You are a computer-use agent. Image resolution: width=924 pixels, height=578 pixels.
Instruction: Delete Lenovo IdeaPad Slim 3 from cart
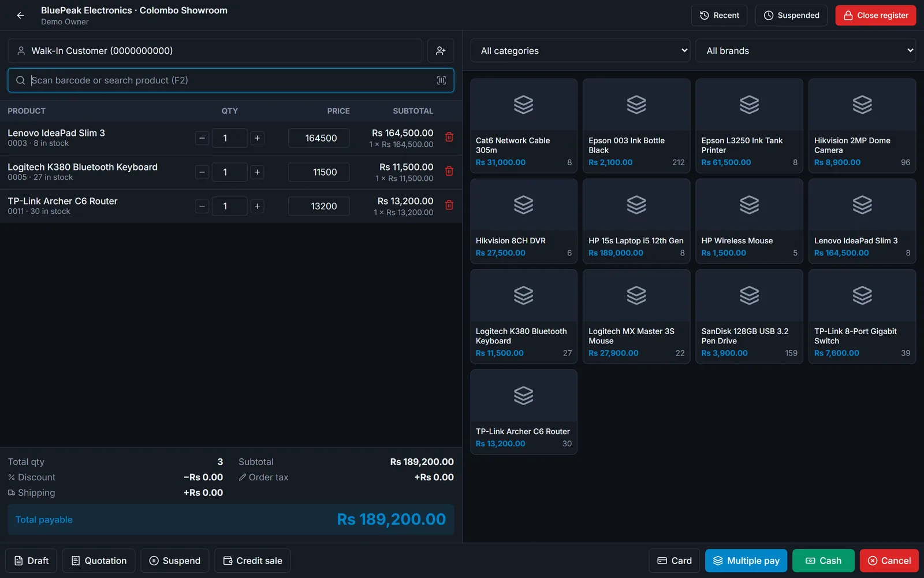[x=449, y=137]
